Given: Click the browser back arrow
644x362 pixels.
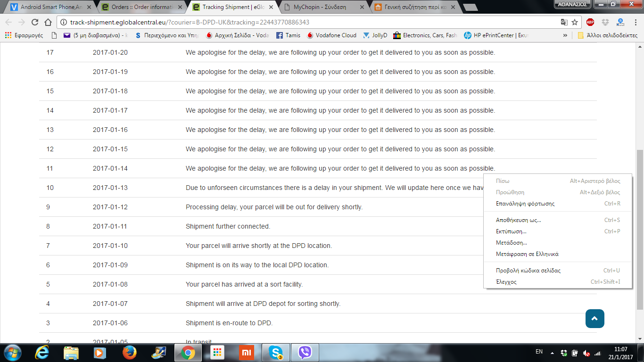Looking at the screenshot, I should pos(8,22).
